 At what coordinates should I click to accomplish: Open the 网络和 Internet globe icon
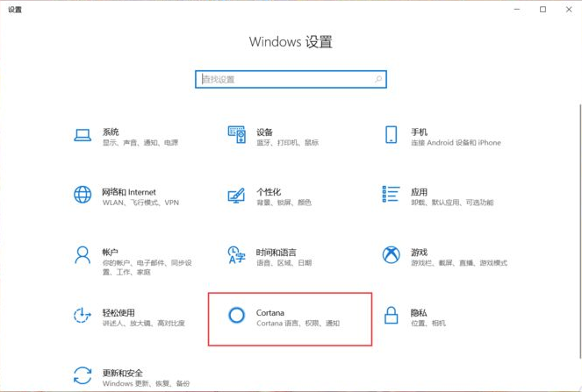[x=83, y=195]
